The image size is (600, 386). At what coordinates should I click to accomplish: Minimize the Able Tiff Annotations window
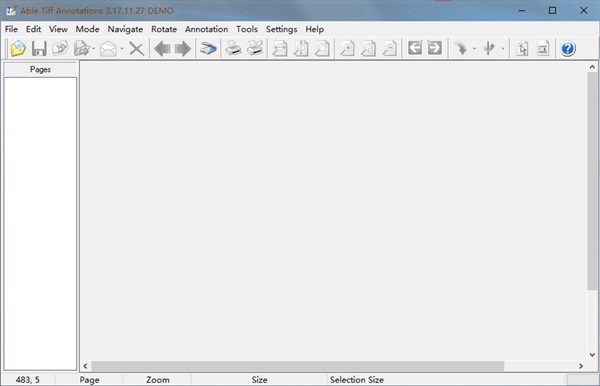[522, 10]
